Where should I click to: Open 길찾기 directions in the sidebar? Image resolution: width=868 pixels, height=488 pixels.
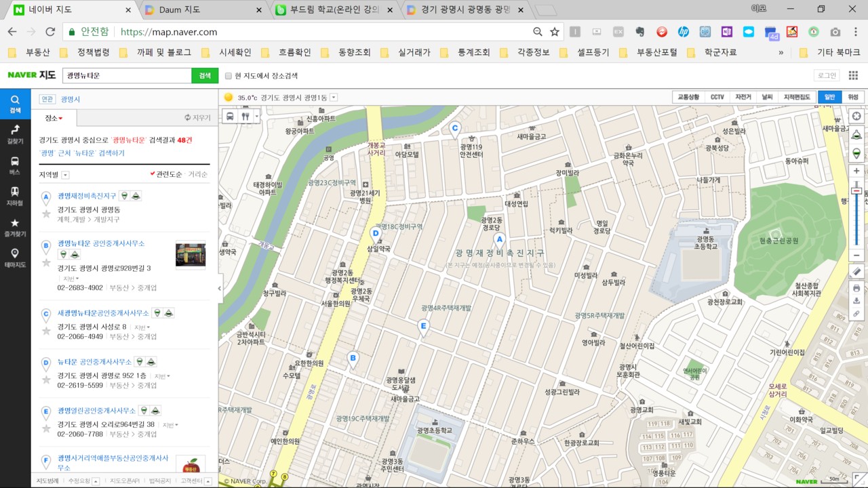pyautogui.click(x=15, y=134)
